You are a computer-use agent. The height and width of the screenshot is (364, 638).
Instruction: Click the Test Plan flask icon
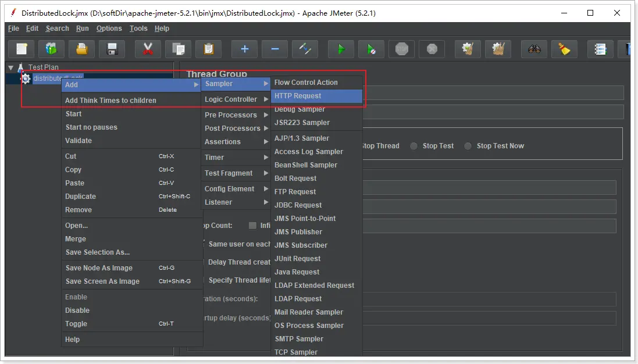point(20,67)
